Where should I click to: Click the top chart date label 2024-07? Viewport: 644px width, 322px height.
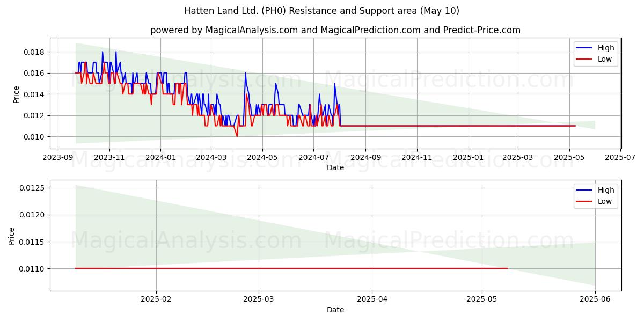(x=313, y=158)
